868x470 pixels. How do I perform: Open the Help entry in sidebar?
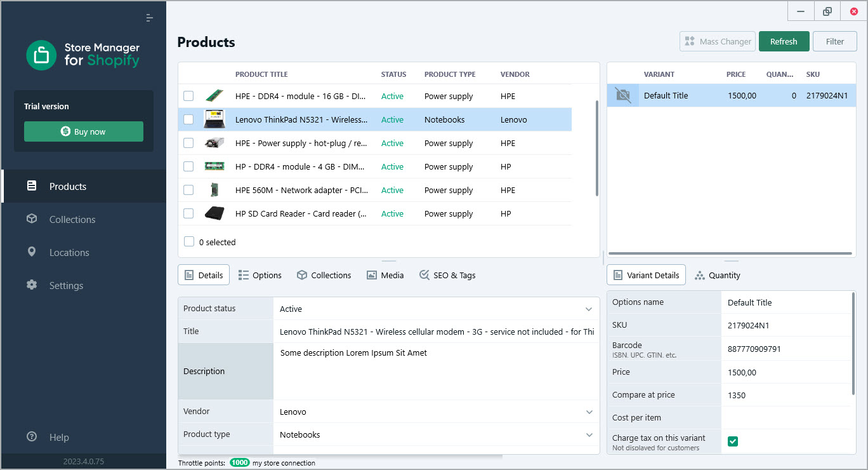point(84,437)
